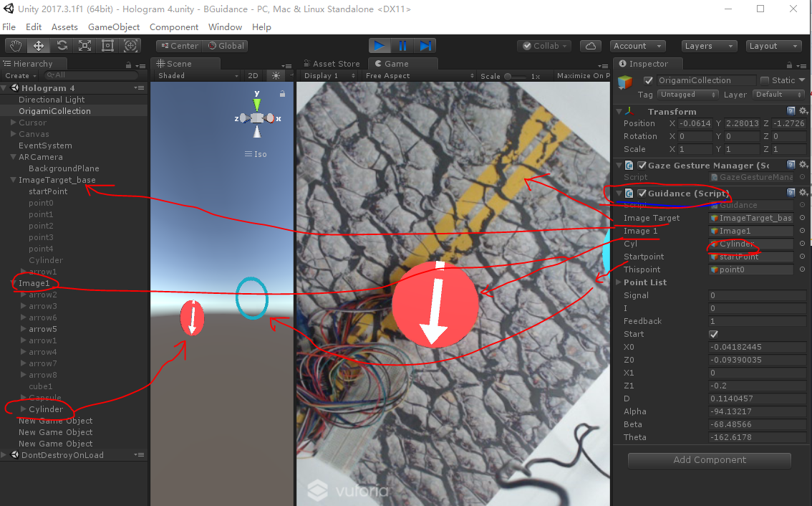
Task: Open the Collab panel
Action: click(543, 45)
